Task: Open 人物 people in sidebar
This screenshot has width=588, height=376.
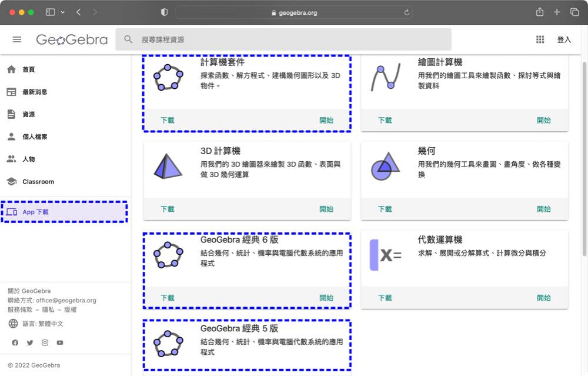Action: pos(65,159)
